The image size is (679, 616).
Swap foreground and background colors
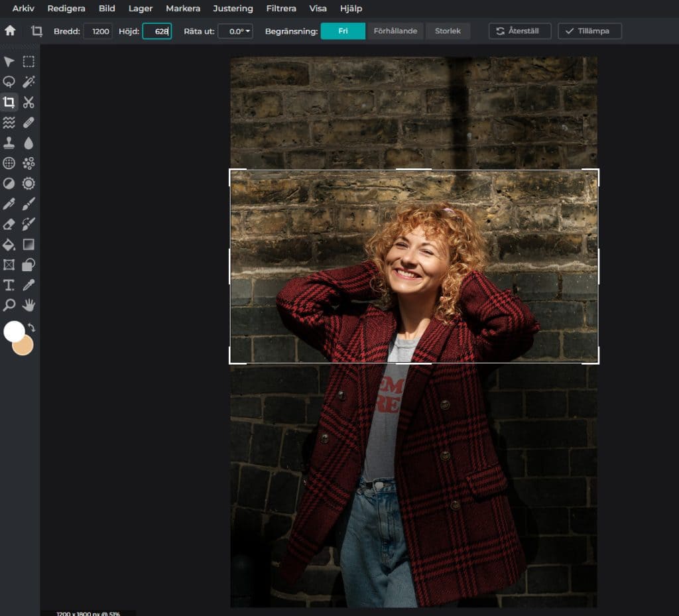pos(31,328)
